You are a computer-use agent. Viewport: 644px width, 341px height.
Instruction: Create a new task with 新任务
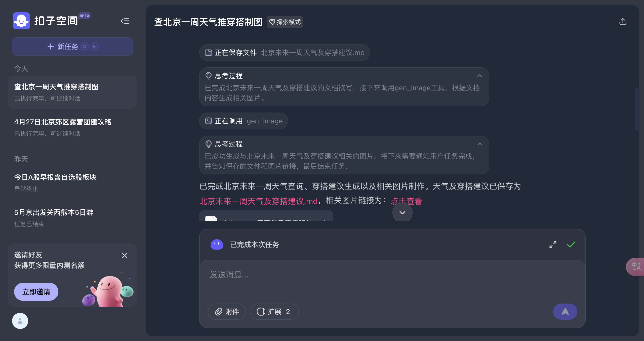[x=72, y=46]
